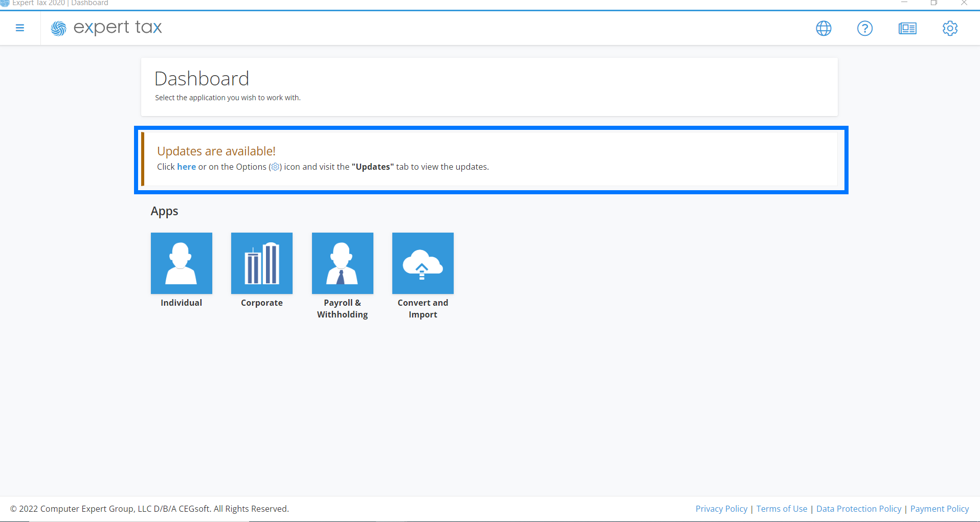Click the expert tax swirl logo
The height and width of the screenshot is (522, 980).
click(x=58, y=29)
